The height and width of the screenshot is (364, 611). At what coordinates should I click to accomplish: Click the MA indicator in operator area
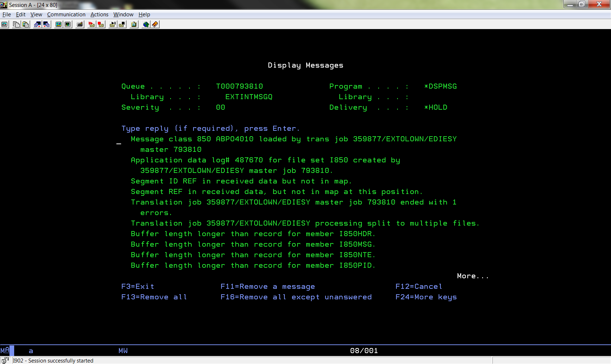click(x=5, y=351)
